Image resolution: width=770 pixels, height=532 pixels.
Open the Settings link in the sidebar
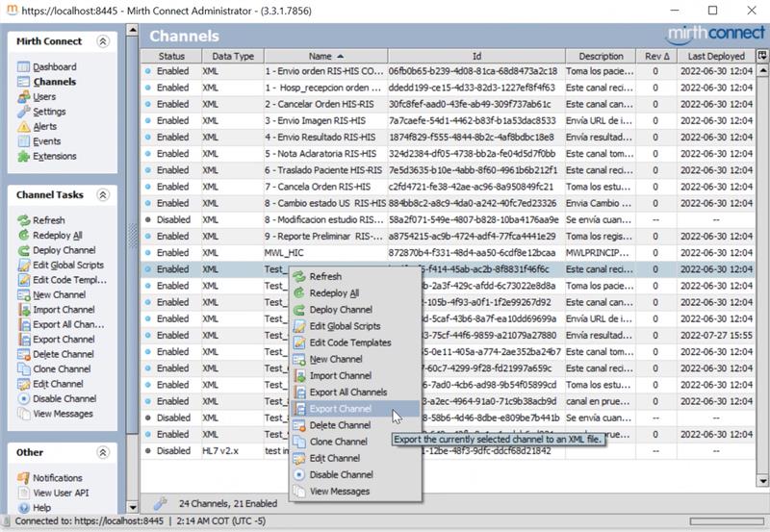click(x=49, y=112)
